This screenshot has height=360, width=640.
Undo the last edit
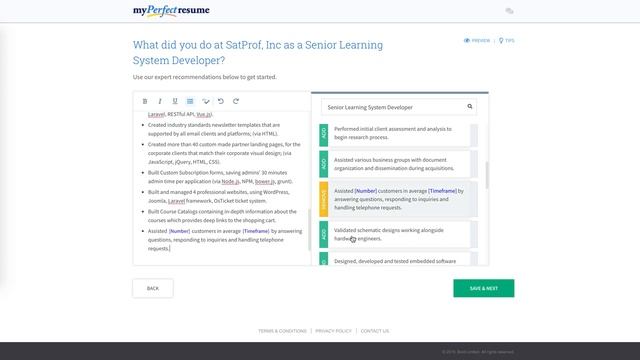click(221, 101)
